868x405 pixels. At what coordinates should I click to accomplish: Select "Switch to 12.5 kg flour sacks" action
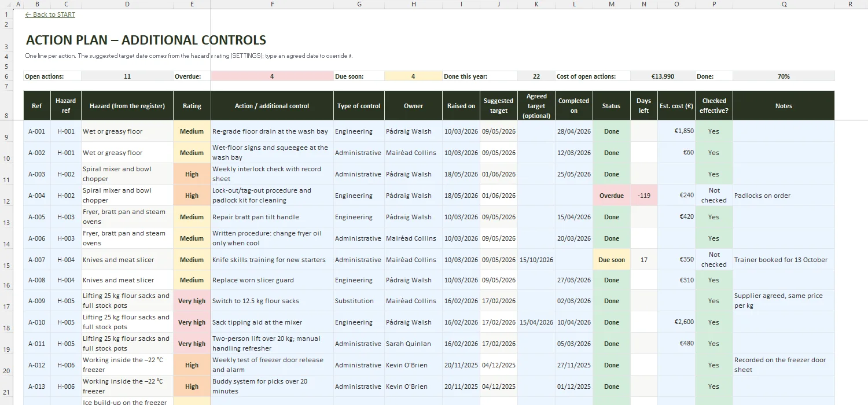click(272, 301)
